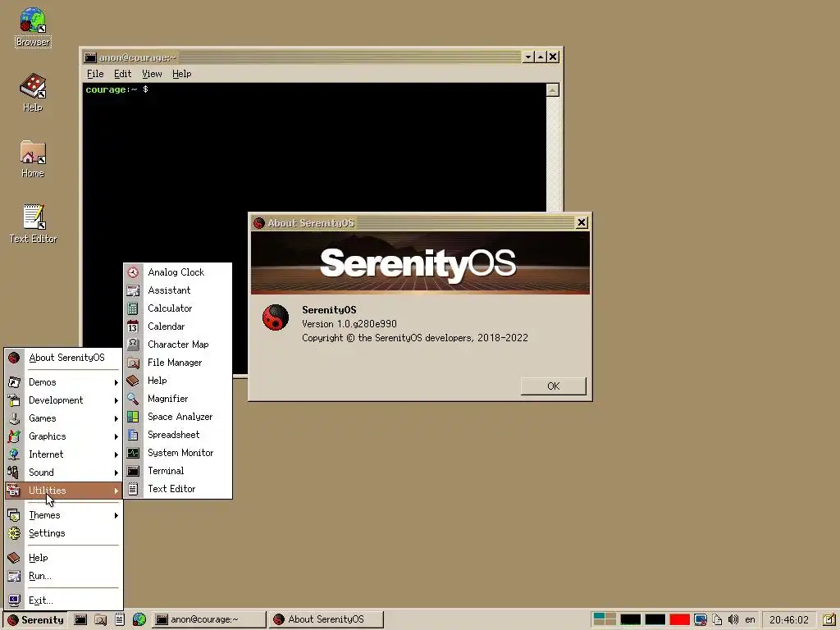Expand the Themes submenu

tap(63, 515)
